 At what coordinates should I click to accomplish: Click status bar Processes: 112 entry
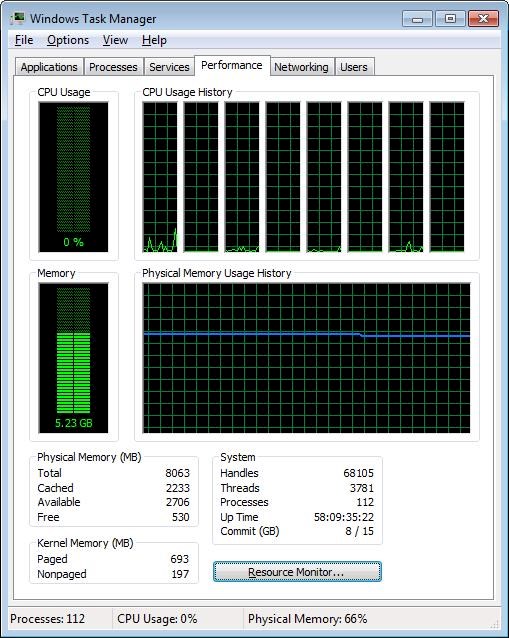coord(48,619)
